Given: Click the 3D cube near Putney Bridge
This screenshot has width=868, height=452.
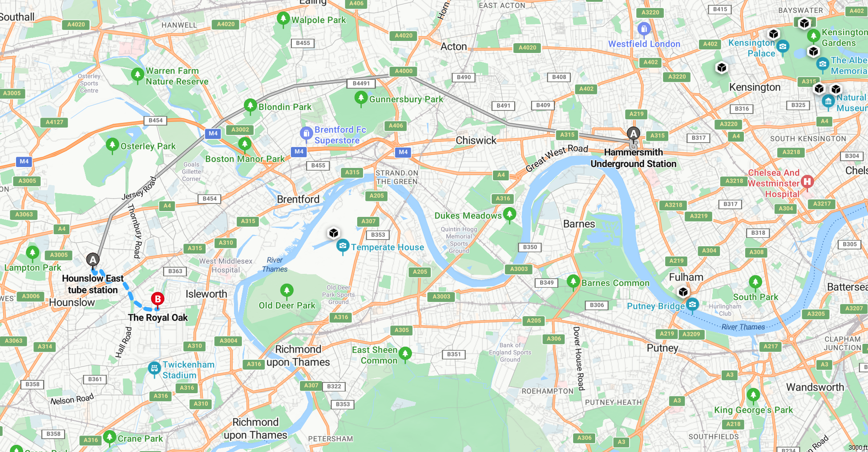Looking at the screenshot, I should tap(683, 292).
